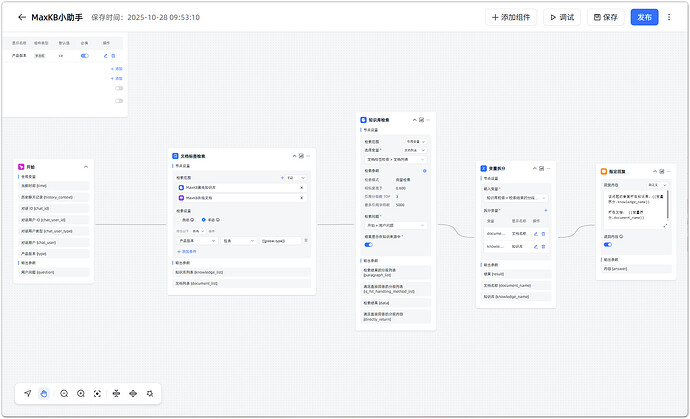Screen dimensions: 690x419
Task: Click the 添加组件 add component button
Action: (511, 17)
